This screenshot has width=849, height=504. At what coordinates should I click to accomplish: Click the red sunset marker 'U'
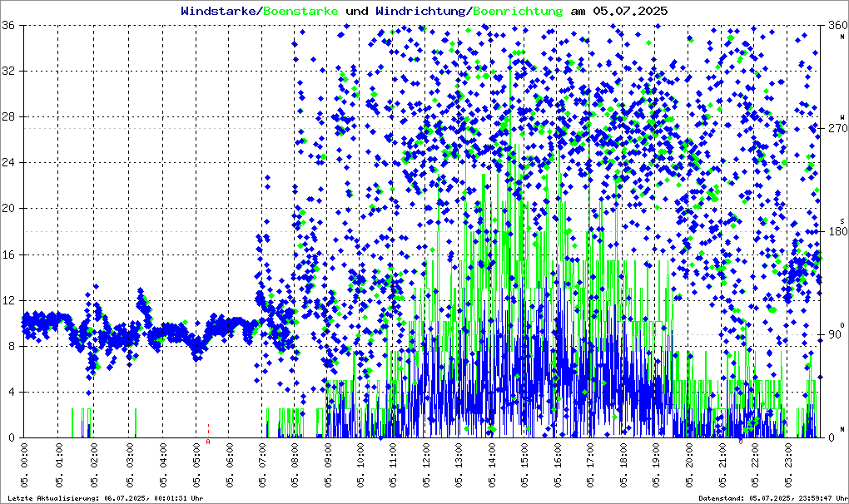pos(741,442)
